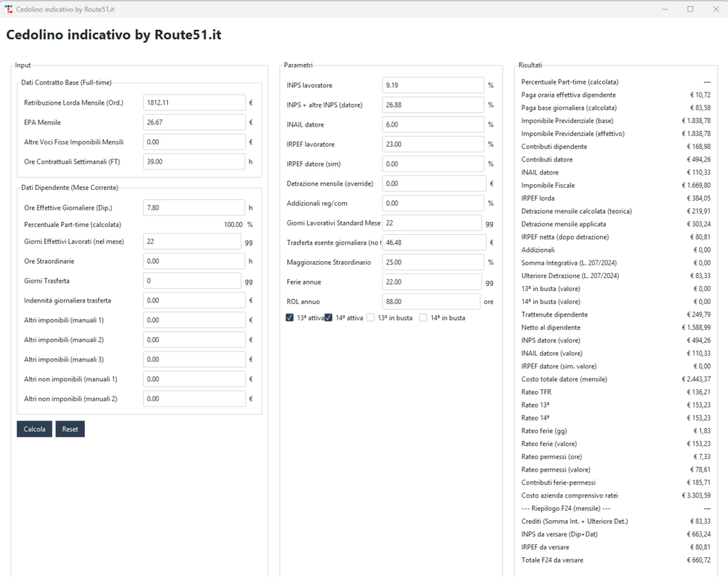The image size is (728, 577).
Task: Edit the Ore Effettive Giornaliere field
Action: [x=193, y=208]
